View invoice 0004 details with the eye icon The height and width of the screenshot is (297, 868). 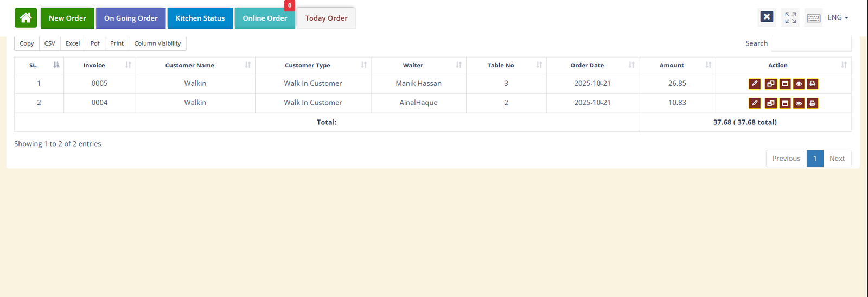799,103
